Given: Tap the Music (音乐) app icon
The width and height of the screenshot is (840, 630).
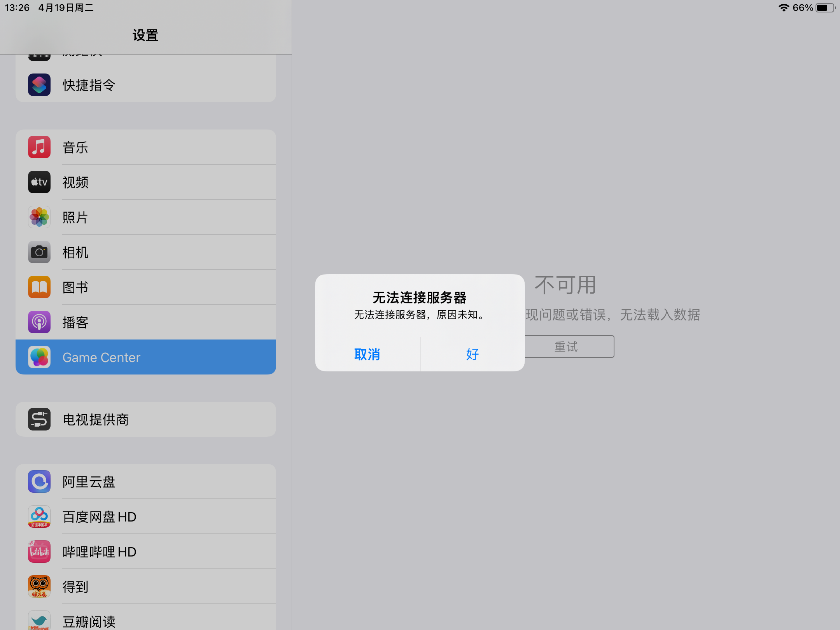Looking at the screenshot, I should (39, 147).
